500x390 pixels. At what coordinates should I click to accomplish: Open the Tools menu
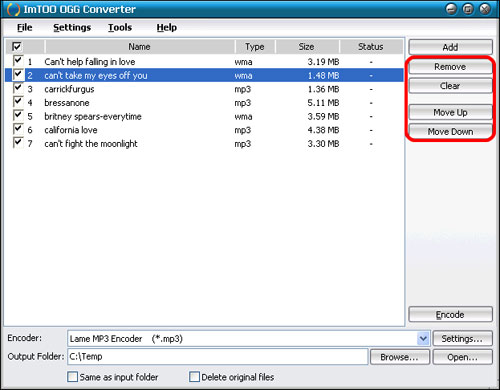click(120, 27)
